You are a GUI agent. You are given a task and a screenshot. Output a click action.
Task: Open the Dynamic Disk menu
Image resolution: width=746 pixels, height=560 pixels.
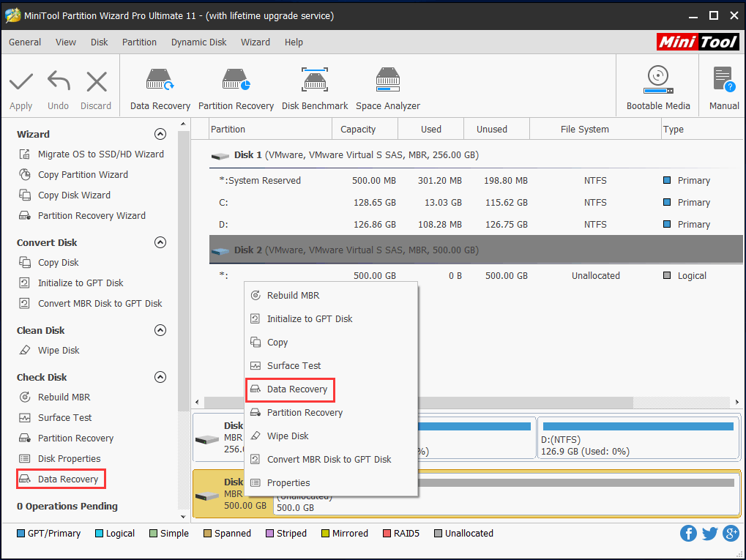pyautogui.click(x=199, y=42)
